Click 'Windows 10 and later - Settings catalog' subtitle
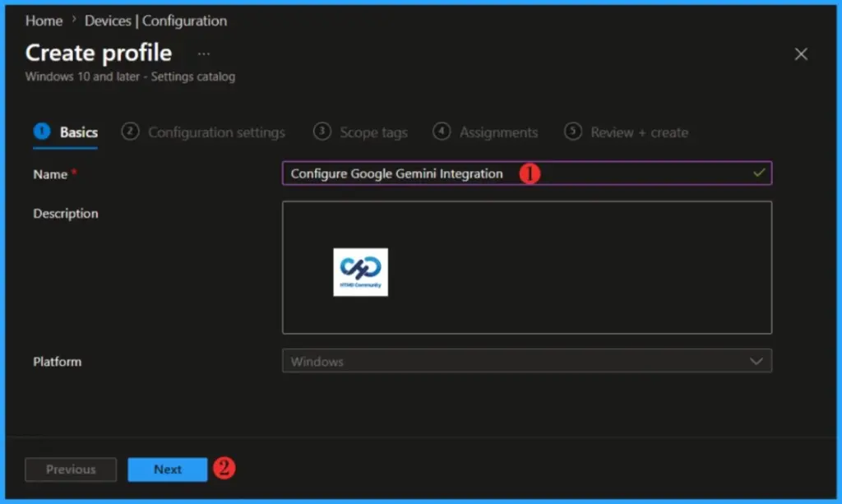842x504 pixels. tap(130, 76)
